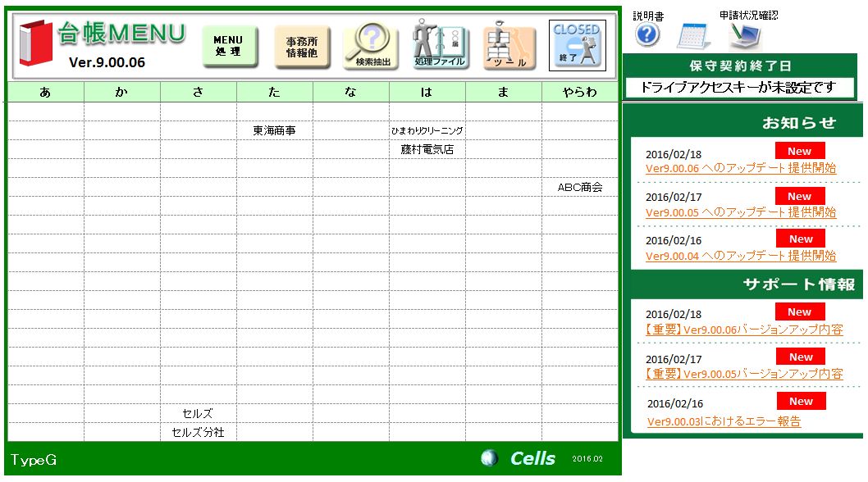Select the か index tab
Screen dimensions: 868x482
tap(121, 93)
